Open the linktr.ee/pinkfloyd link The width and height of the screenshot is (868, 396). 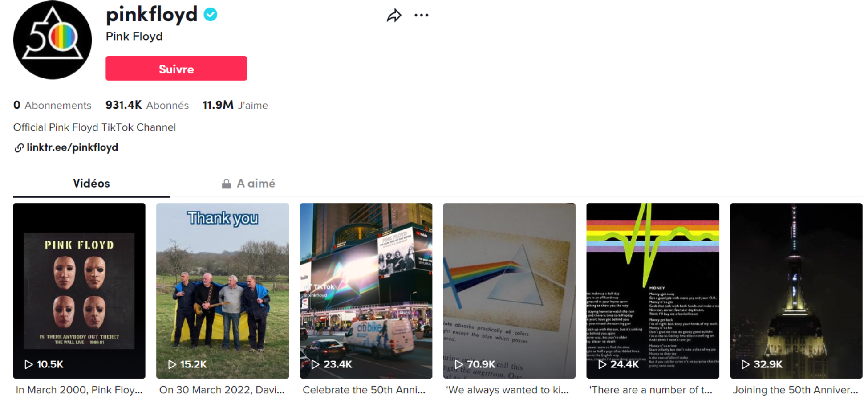72,147
